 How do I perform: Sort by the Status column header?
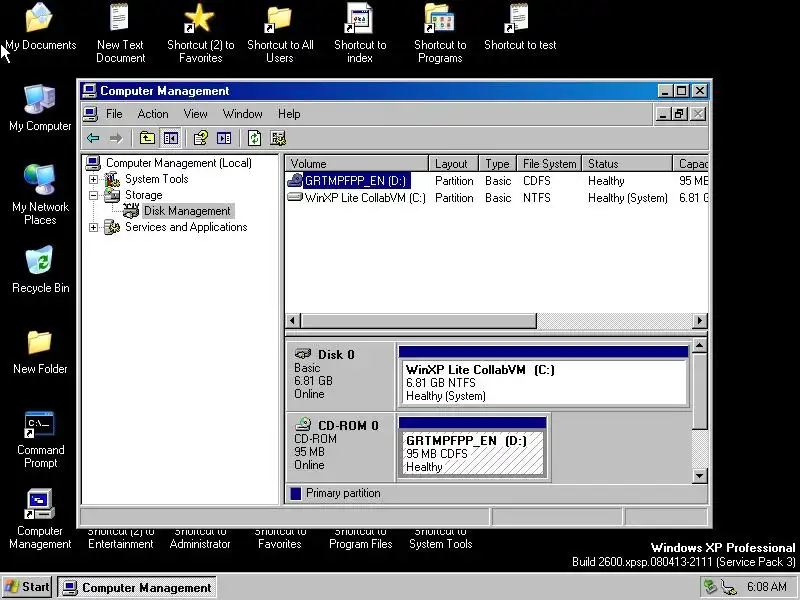627,164
